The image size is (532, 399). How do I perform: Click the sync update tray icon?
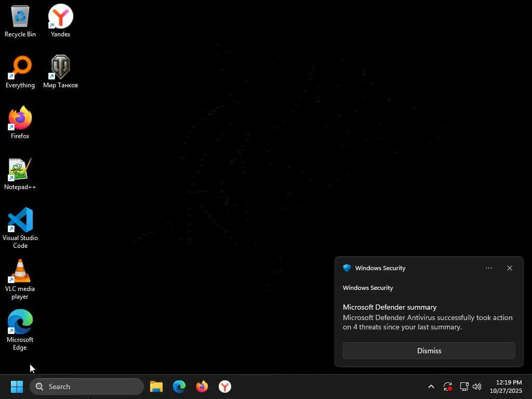(447, 387)
